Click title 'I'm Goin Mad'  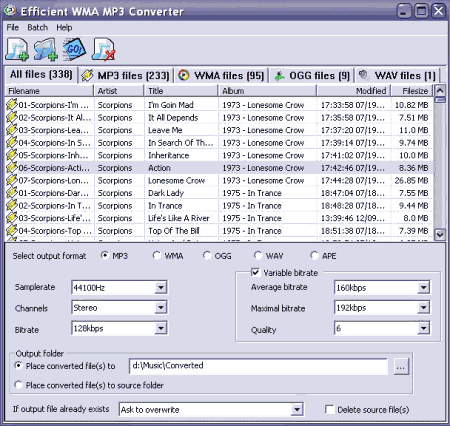tap(171, 105)
